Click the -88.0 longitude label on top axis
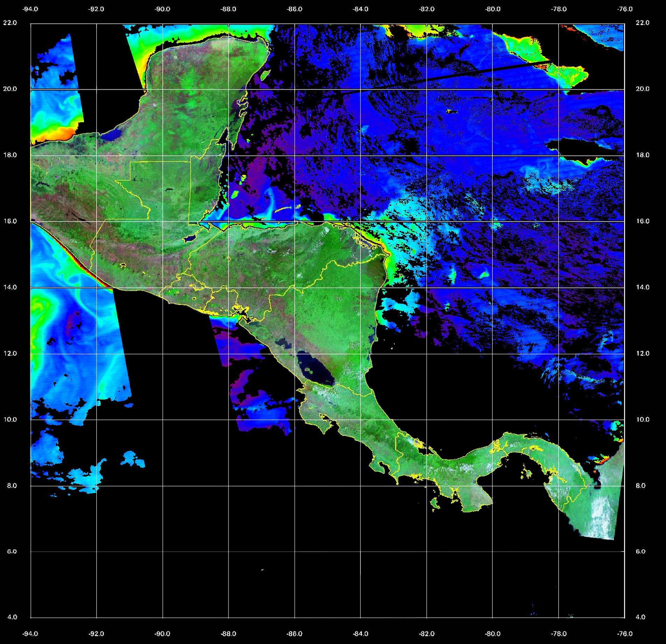The height and width of the screenshot is (644, 666). (x=228, y=9)
